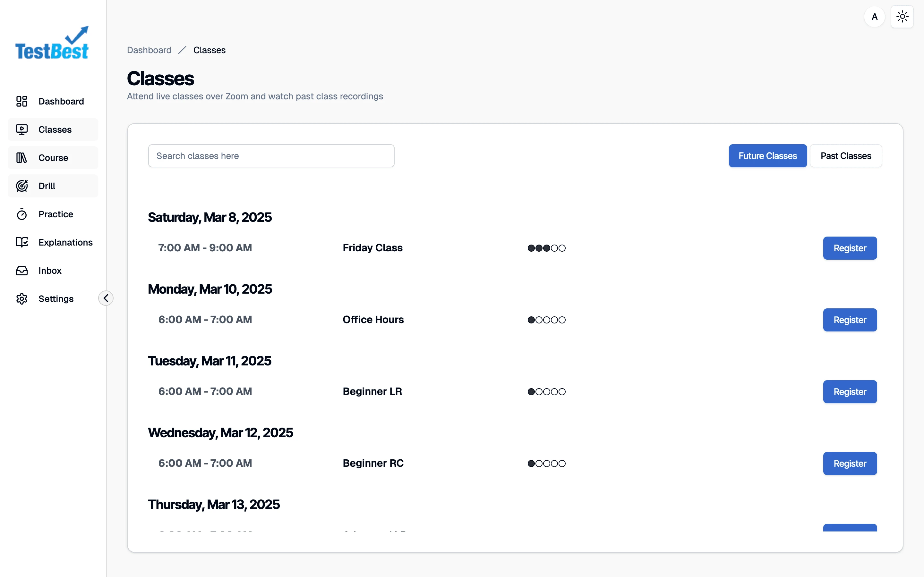Select Future Classes toggle button
924x577 pixels.
pos(768,155)
